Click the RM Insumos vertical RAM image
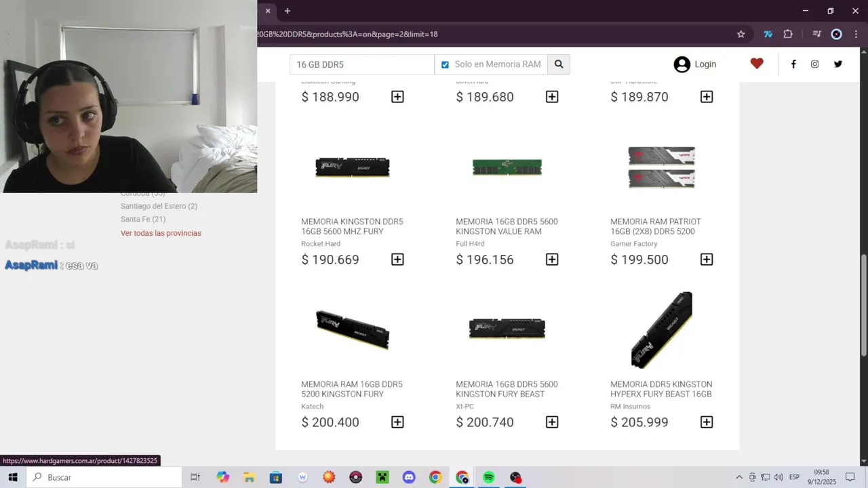The width and height of the screenshot is (868, 488). 662,330
